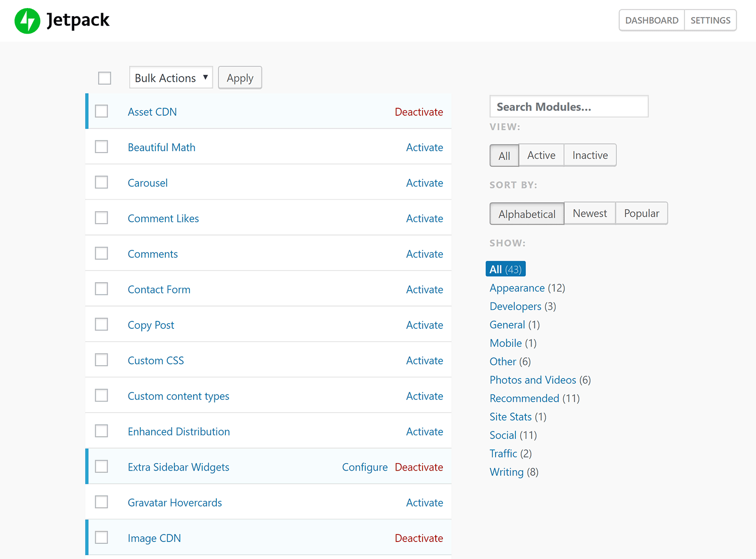
Task: Activate the Comment Likes module
Action: [424, 218]
